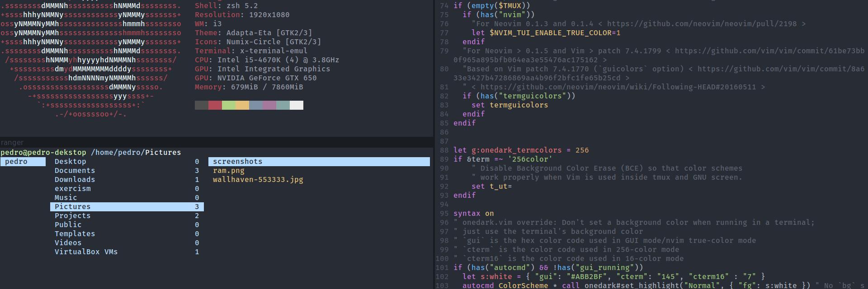Screen dimensions: 868x289
Task: Click the Projects item count 2
Action: point(197,216)
